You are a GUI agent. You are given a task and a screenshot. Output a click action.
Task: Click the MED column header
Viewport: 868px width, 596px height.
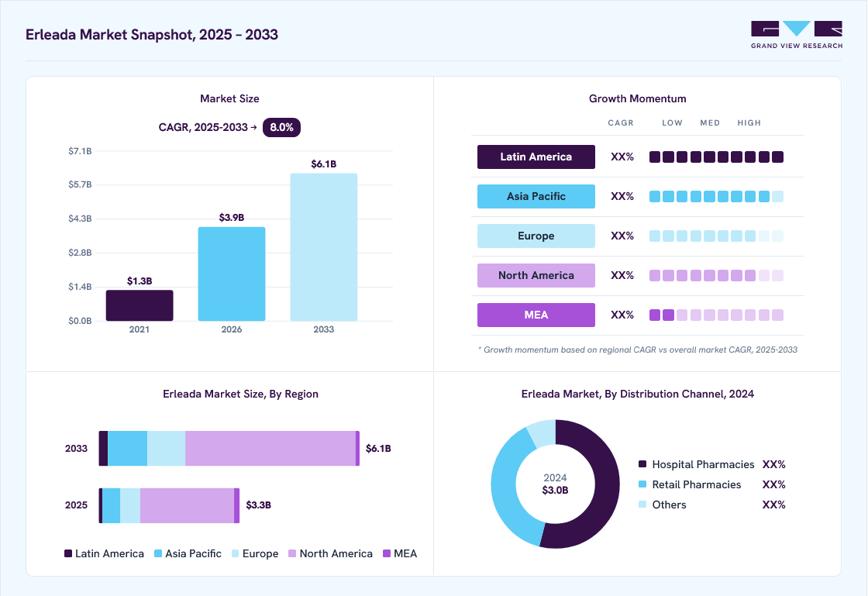[710, 123]
